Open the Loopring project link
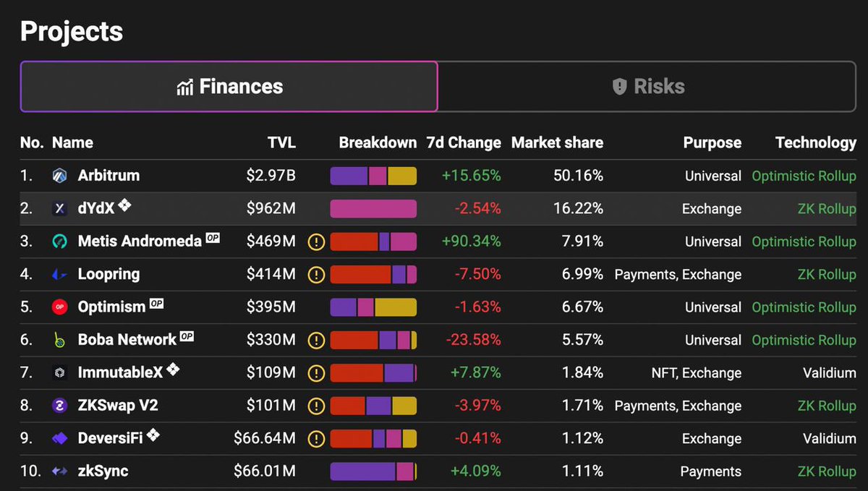Image resolution: width=868 pixels, height=491 pixels. click(109, 275)
